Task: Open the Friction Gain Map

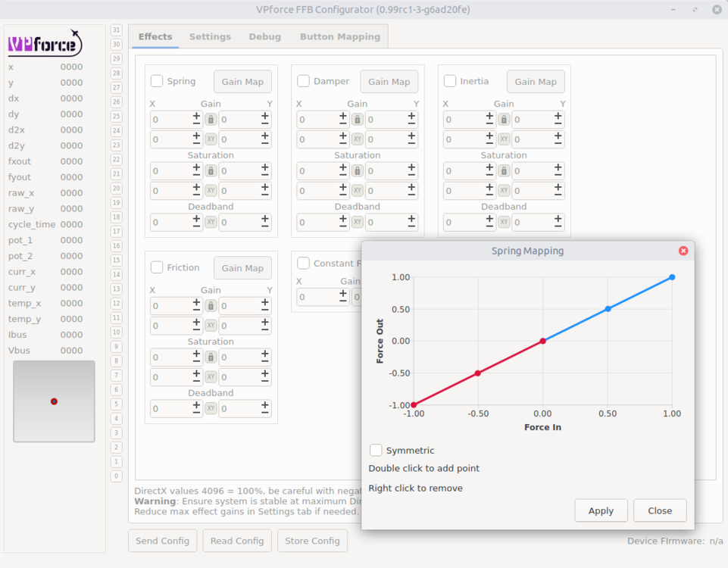Action: (x=242, y=268)
